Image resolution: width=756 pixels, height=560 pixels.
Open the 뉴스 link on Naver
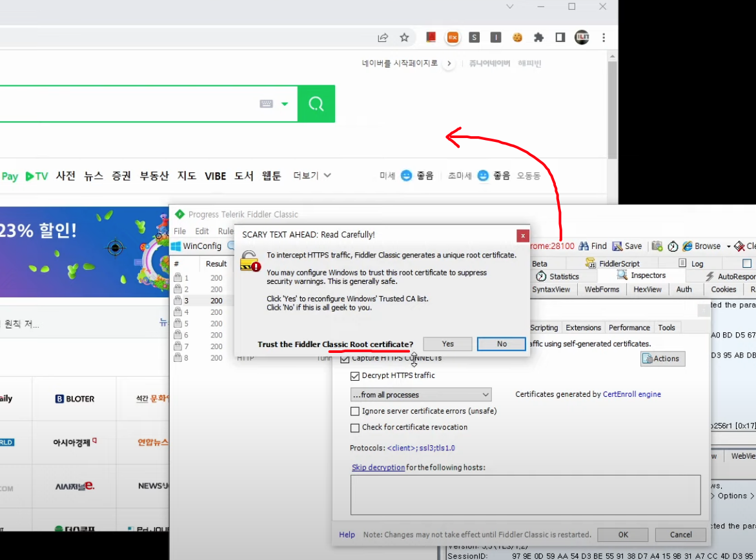(x=94, y=176)
